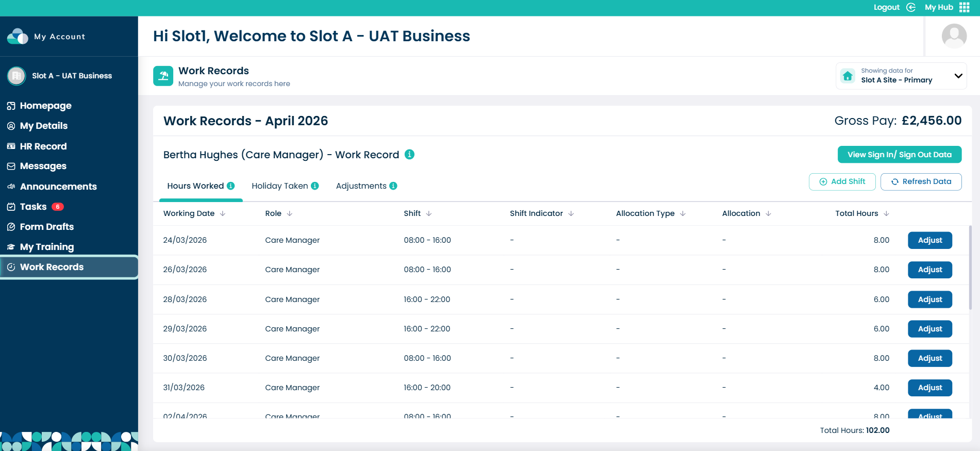The height and width of the screenshot is (451, 980).
Task: Open the Adjustments tab
Action: tap(361, 186)
